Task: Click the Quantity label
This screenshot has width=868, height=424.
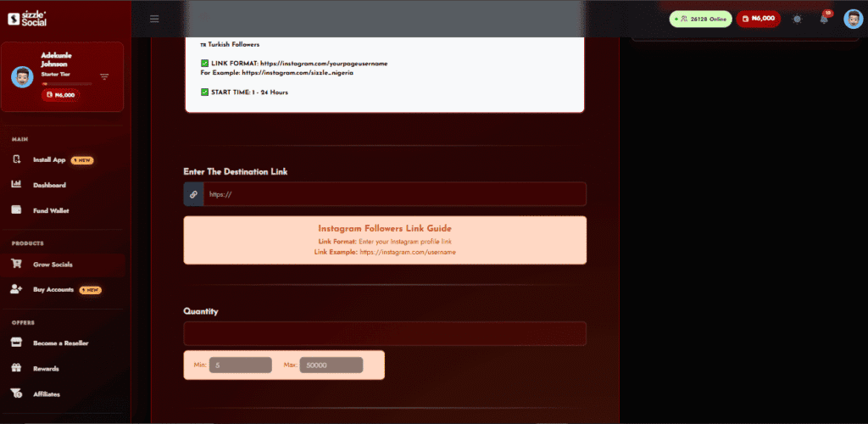Action: point(201,311)
